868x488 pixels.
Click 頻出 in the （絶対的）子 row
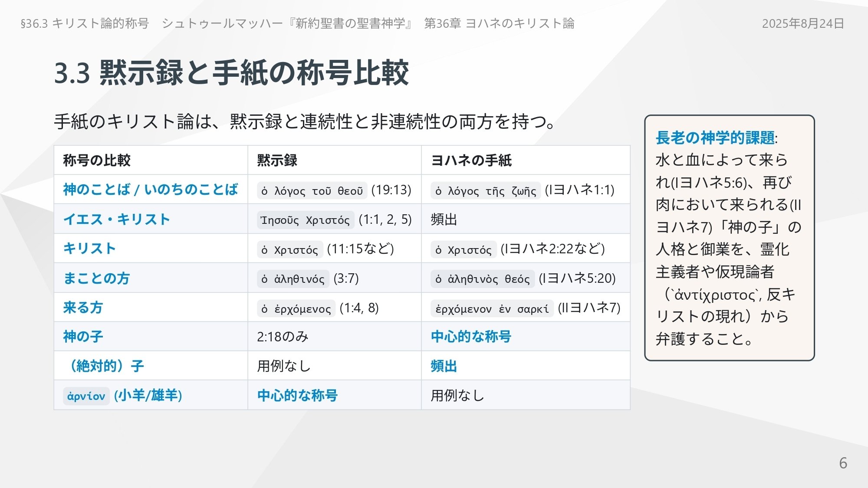(x=444, y=366)
